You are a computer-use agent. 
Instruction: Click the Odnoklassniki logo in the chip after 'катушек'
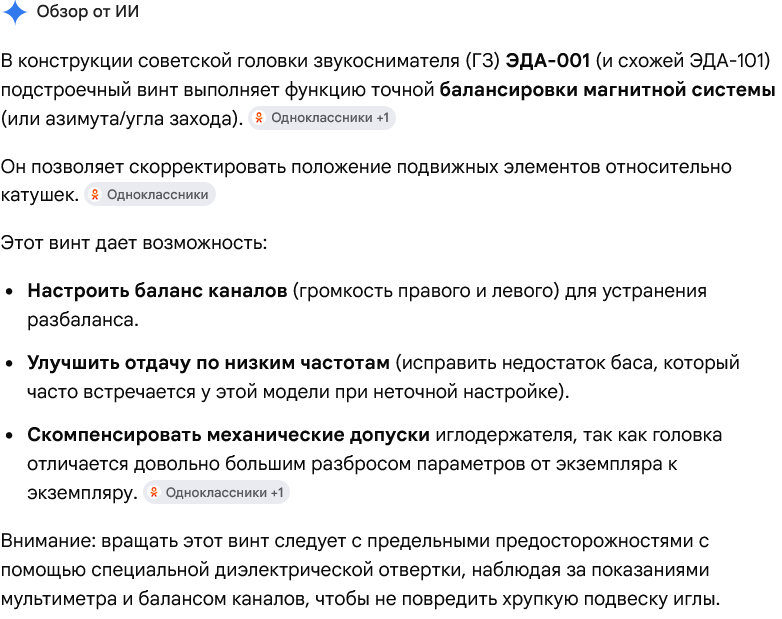pos(95,195)
